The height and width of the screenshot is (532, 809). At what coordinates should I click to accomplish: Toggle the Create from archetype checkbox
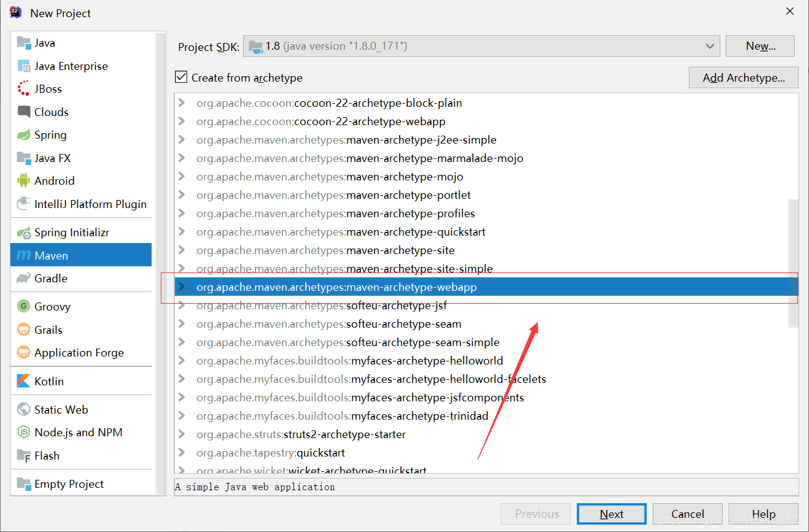(181, 77)
